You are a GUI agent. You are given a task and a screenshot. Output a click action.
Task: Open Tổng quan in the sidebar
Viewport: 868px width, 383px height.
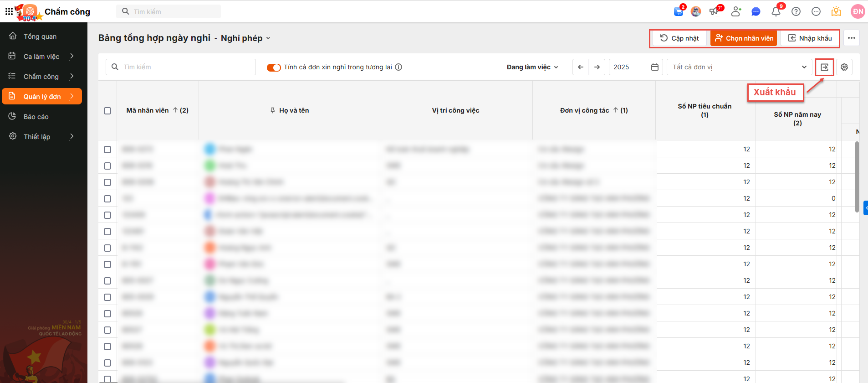coord(42,36)
